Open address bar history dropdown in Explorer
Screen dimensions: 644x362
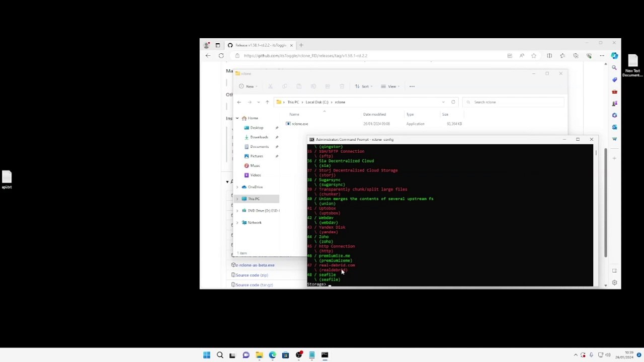443,102
